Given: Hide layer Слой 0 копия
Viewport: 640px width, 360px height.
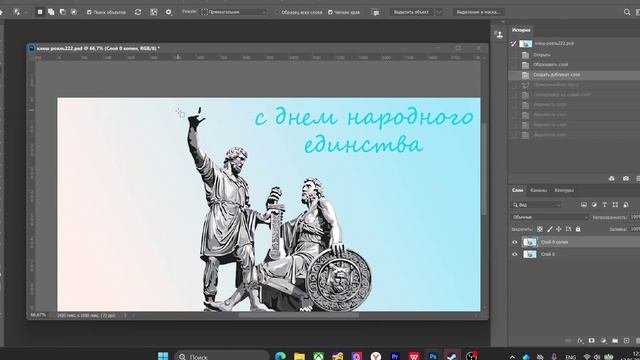Looking at the screenshot, I should [514, 242].
